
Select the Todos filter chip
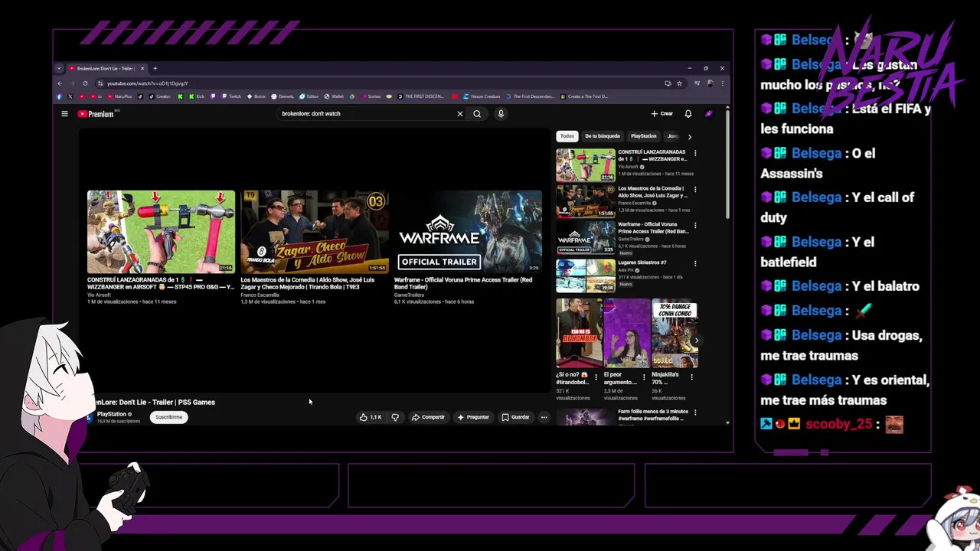tap(567, 136)
